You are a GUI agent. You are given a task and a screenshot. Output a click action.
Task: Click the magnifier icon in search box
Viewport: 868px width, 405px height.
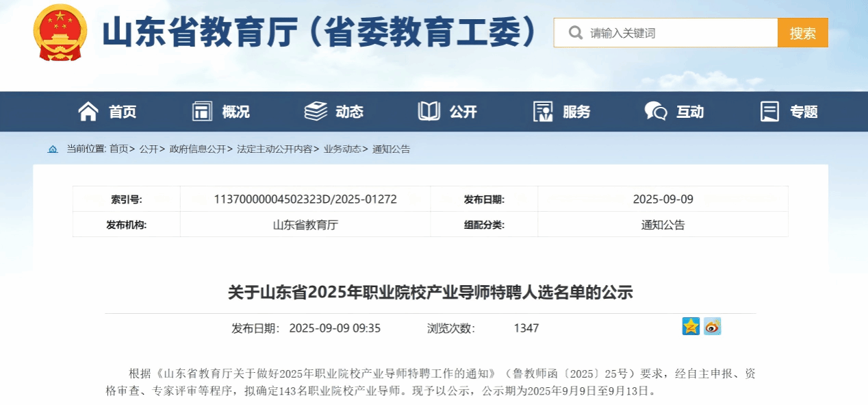coord(576,32)
